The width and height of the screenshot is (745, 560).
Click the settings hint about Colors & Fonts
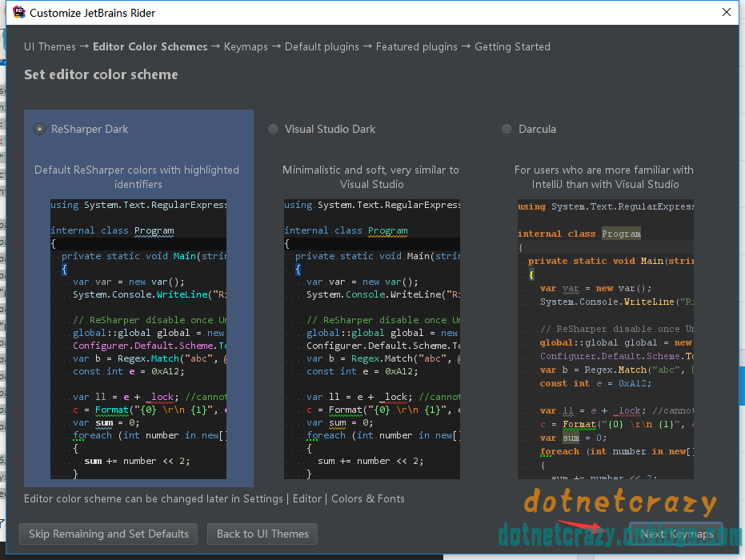click(x=214, y=498)
